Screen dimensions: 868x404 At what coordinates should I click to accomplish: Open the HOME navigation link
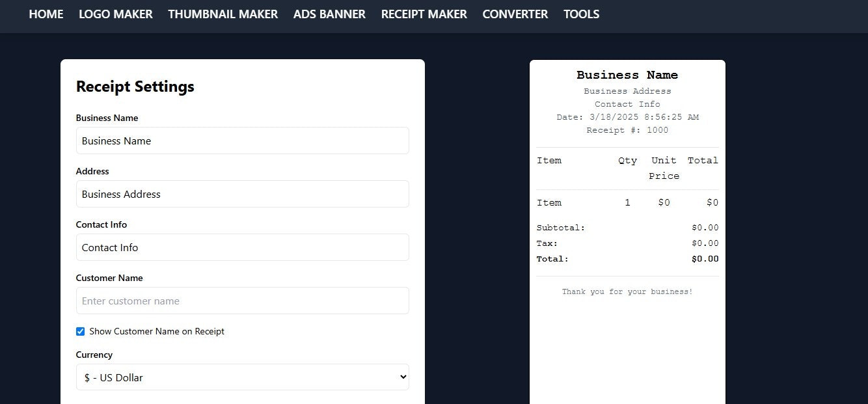[46, 14]
